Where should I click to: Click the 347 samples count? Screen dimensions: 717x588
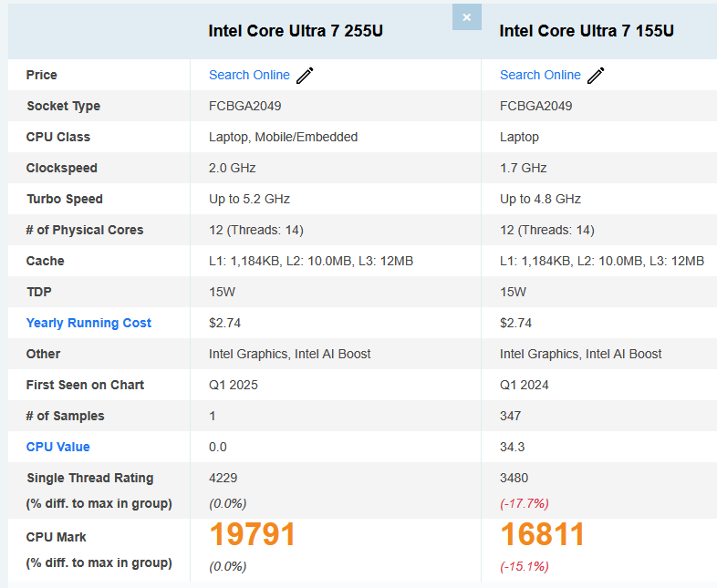click(x=510, y=416)
